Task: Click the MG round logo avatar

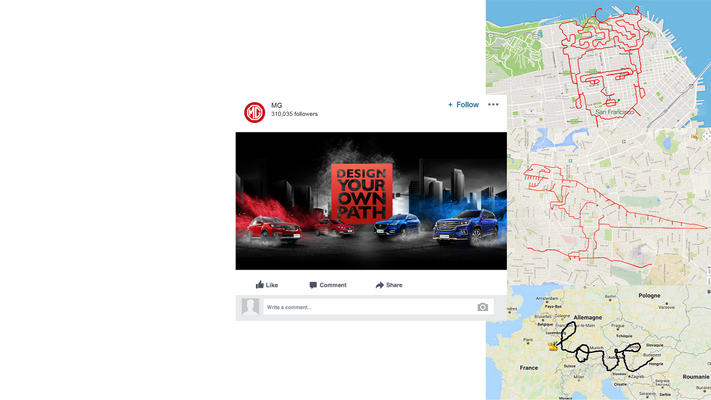Action: (254, 112)
